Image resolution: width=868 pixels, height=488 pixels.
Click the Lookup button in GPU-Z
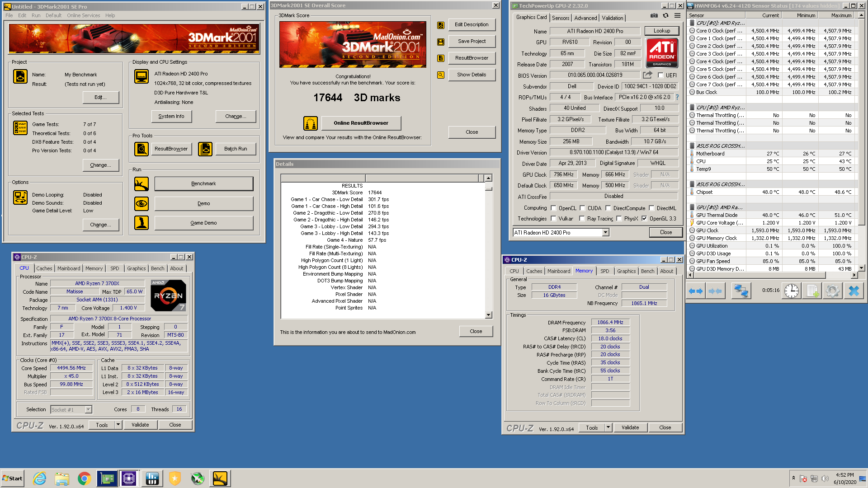(661, 31)
